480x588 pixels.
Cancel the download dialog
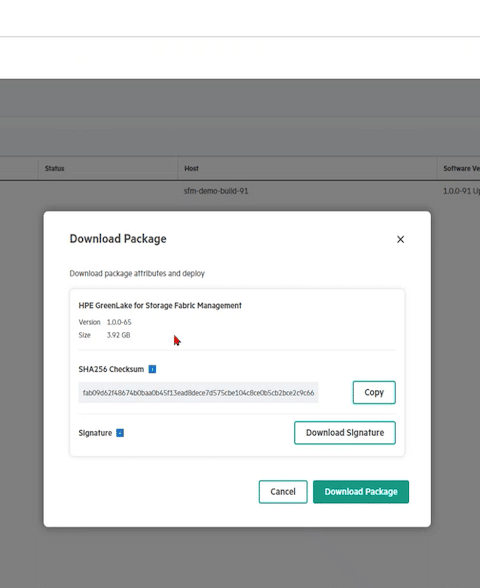pos(283,492)
